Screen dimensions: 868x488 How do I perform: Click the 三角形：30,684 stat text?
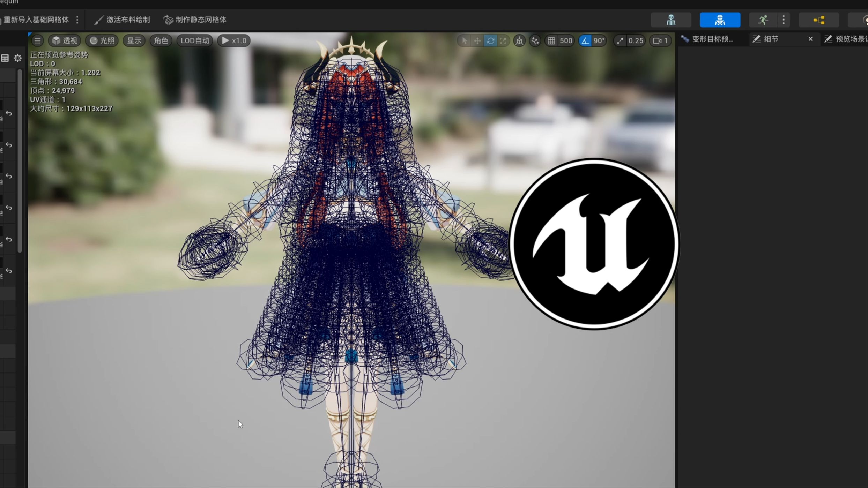(56, 82)
